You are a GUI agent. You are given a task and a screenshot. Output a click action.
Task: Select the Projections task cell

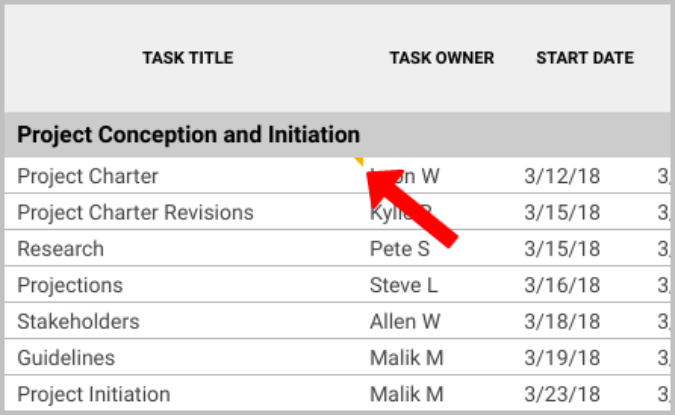point(70,285)
